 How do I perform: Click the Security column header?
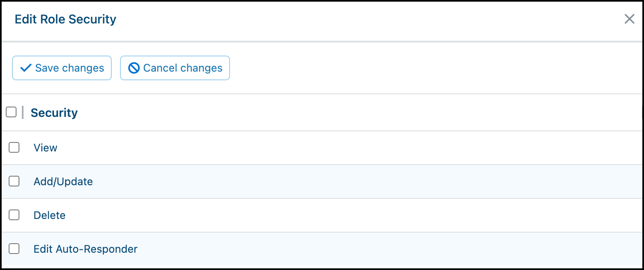tap(54, 113)
